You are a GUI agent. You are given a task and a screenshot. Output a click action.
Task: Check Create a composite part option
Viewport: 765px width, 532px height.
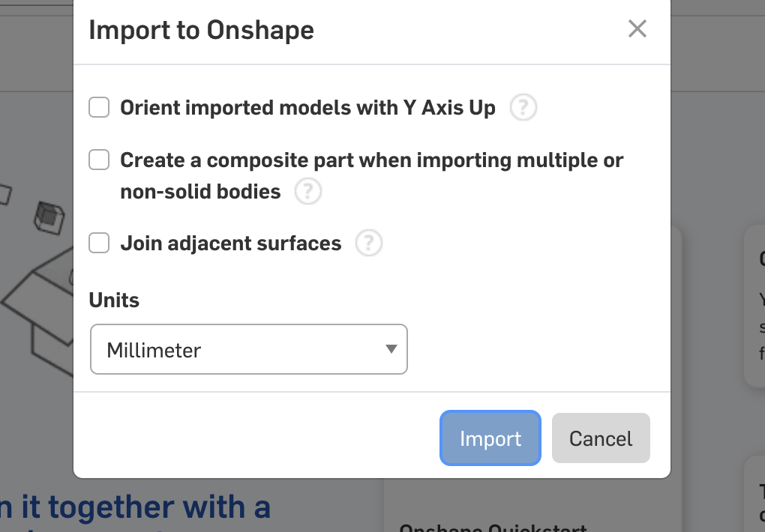point(99,160)
